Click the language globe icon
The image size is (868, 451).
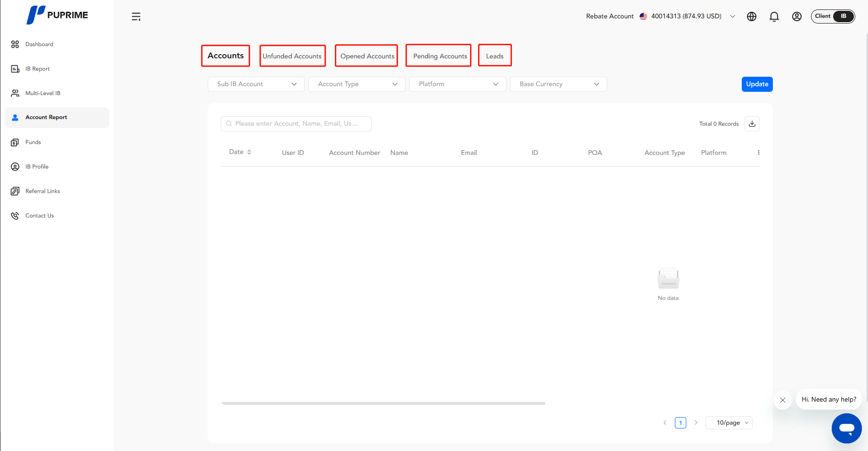click(752, 16)
